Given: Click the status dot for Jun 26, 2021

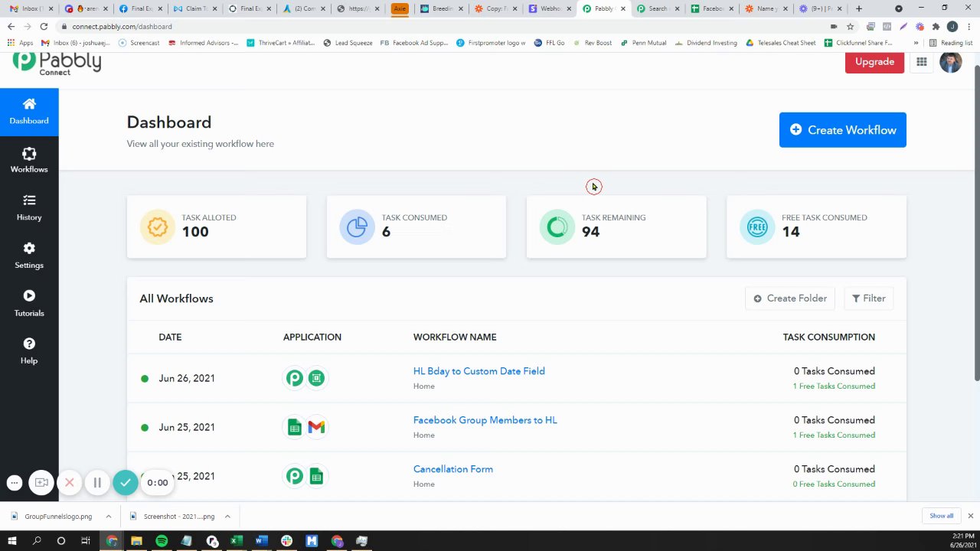Looking at the screenshot, I should tap(145, 378).
